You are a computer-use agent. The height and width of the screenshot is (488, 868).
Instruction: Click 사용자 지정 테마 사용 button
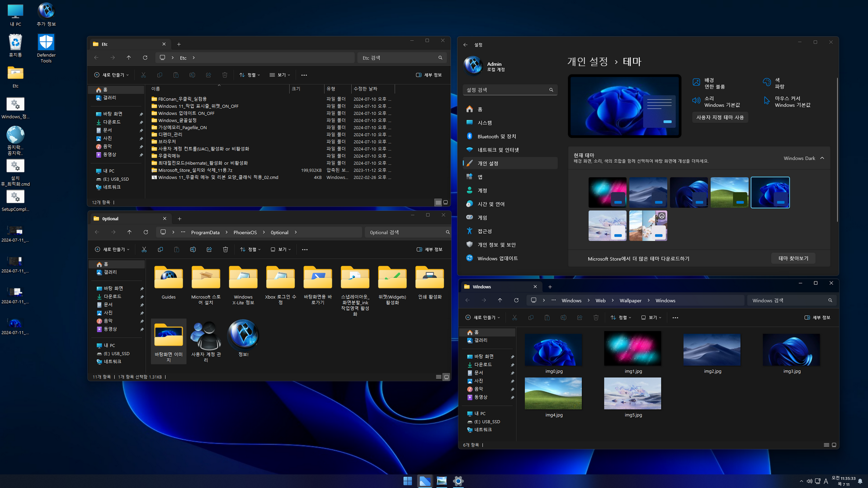coord(720,117)
